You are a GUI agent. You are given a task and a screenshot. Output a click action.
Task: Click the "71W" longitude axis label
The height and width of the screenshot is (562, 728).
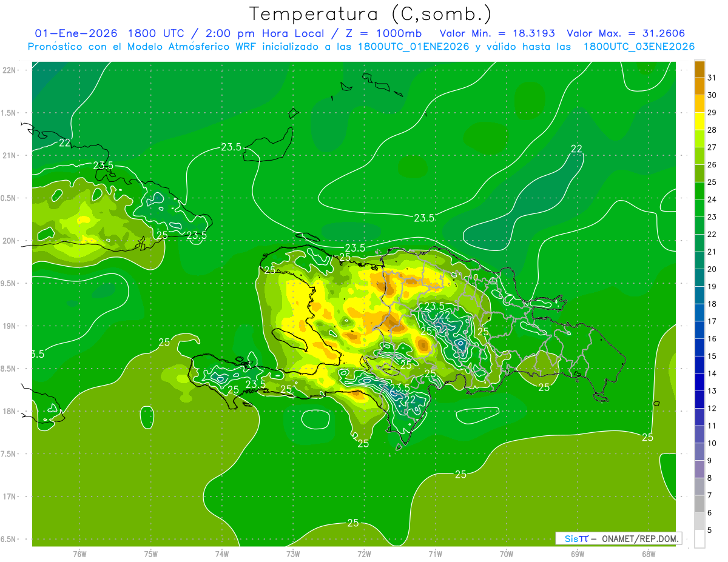tap(435, 554)
